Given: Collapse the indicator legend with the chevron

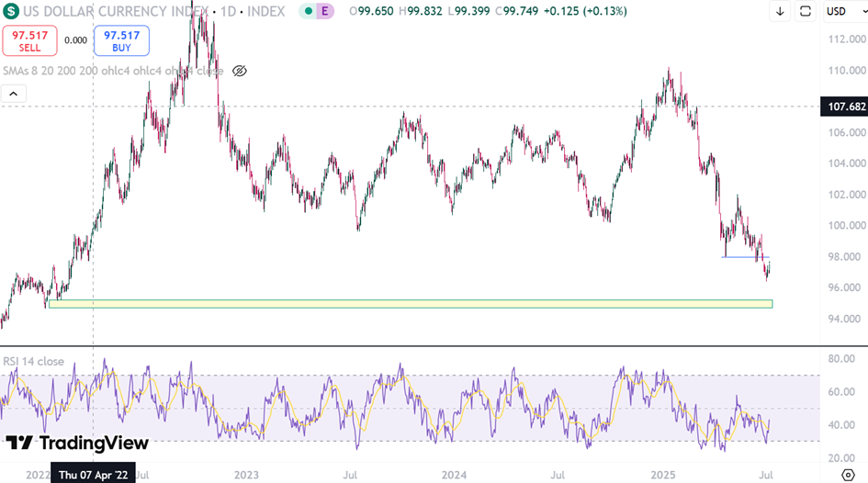Looking at the screenshot, I should (13, 94).
